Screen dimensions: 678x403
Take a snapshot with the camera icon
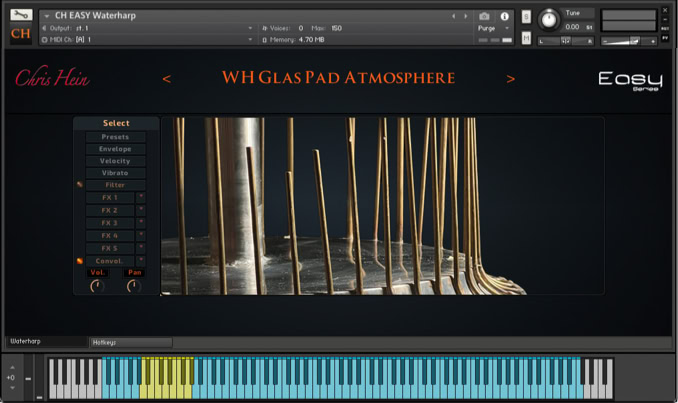(x=484, y=16)
